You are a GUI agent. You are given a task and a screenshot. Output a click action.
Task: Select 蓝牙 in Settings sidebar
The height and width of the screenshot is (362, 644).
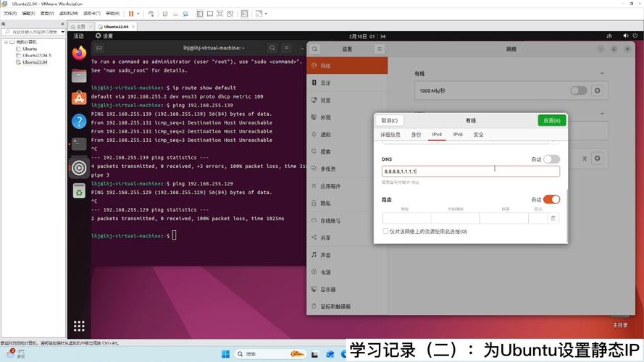pos(347,83)
